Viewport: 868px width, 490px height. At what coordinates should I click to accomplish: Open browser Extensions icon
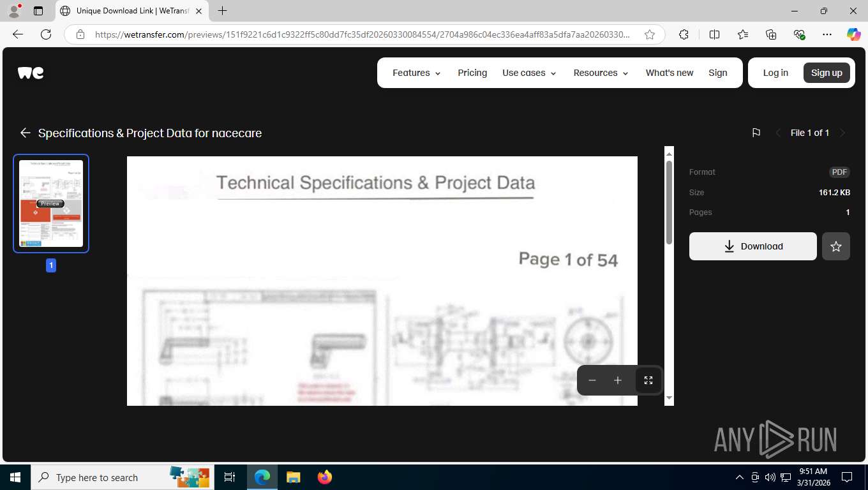pyautogui.click(x=684, y=34)
